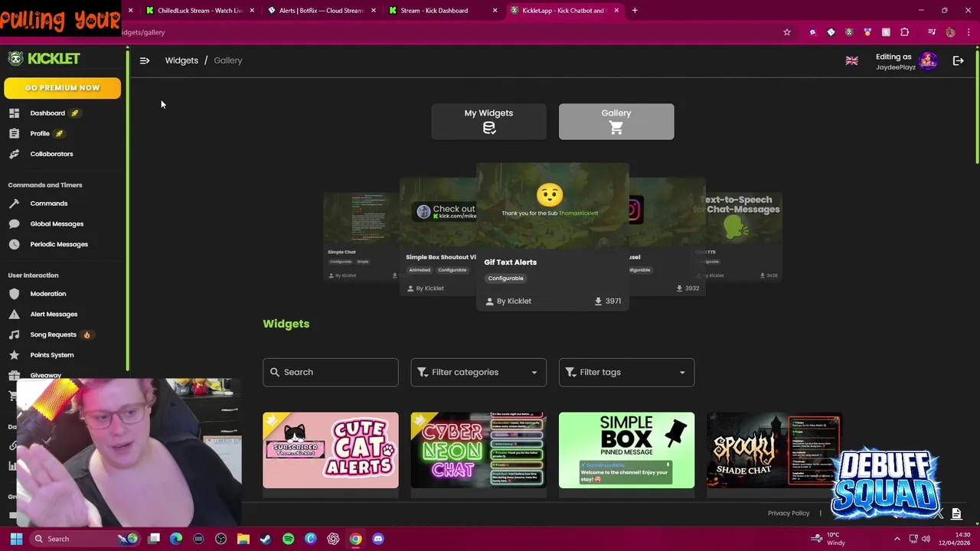Switch to Stream Kick Dashboard tab
The image size is (980, 551).
[441, 11]
